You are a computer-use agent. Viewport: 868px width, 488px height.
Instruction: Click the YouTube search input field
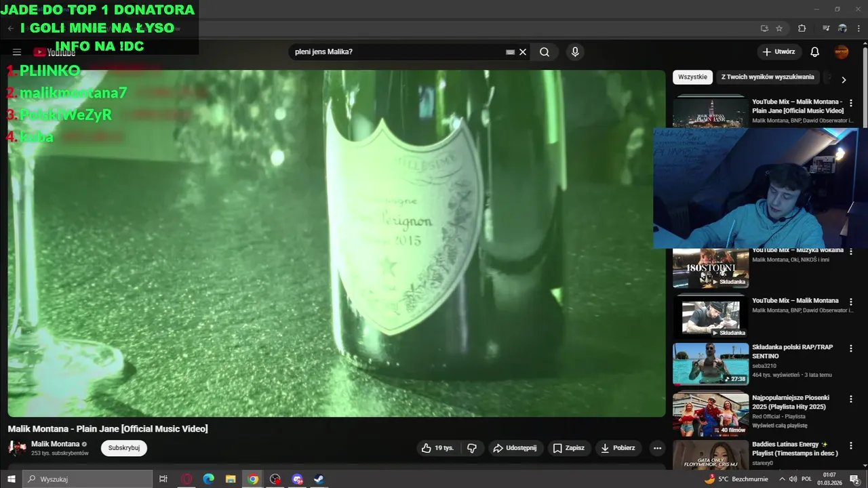(x=399, y=52)
